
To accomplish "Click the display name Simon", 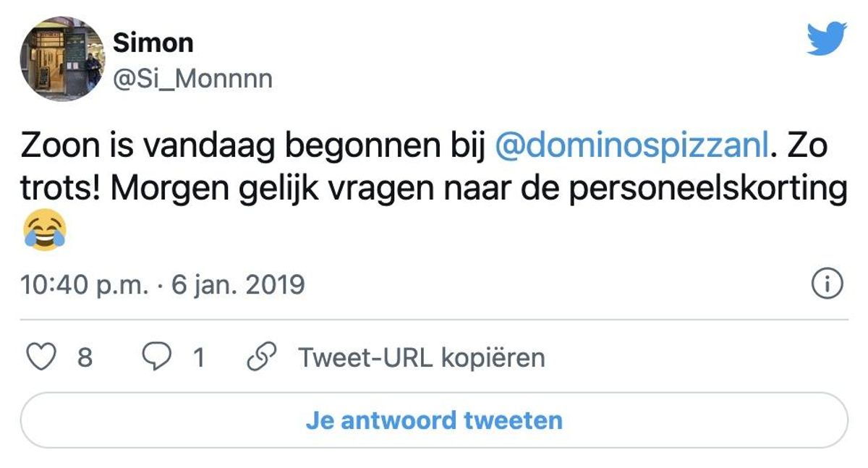I will 153,43.
